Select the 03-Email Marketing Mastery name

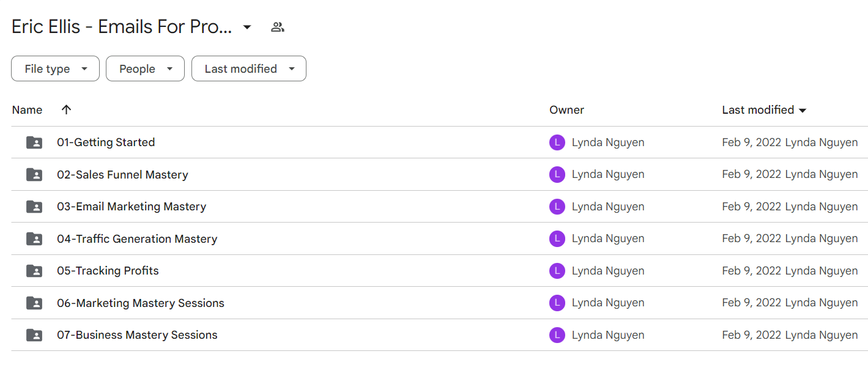tap(132, 207)
